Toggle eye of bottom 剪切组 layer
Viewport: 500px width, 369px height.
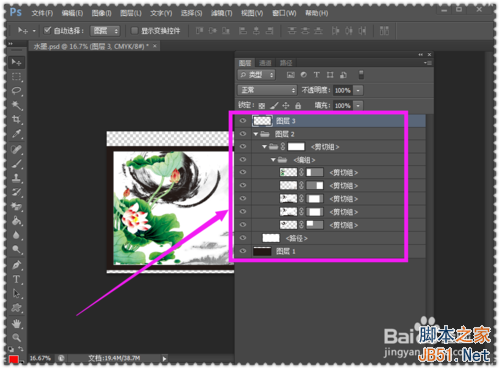tap(243, 225)
